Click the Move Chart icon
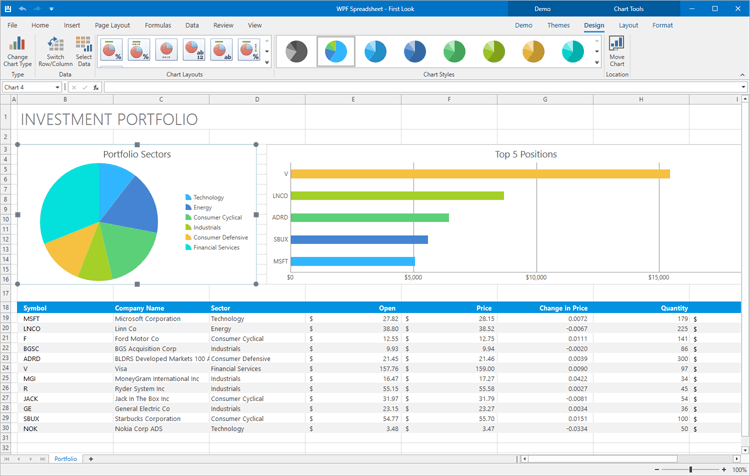Image resolution: width=750 pixels, height=476 pixels. pos(617,44)
